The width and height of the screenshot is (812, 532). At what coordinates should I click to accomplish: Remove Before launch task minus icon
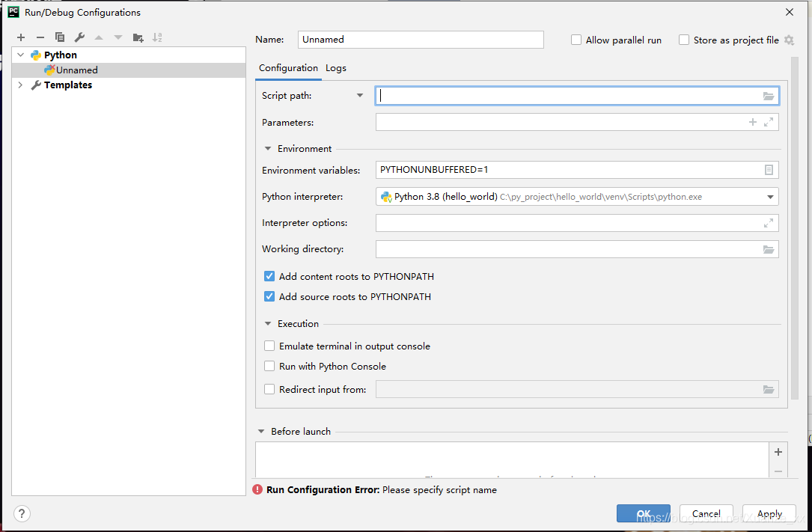pyautogui.click(x=778, y=471)
